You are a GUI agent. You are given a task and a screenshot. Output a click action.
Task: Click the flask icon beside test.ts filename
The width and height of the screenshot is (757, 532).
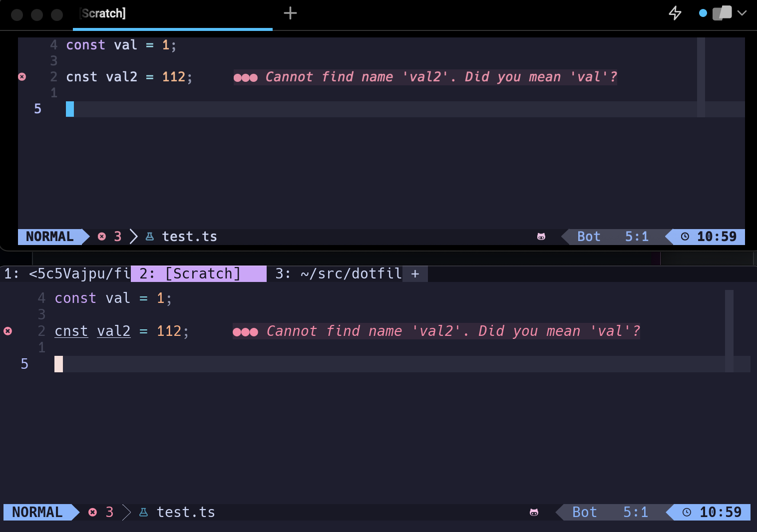[x=150, y=237]
